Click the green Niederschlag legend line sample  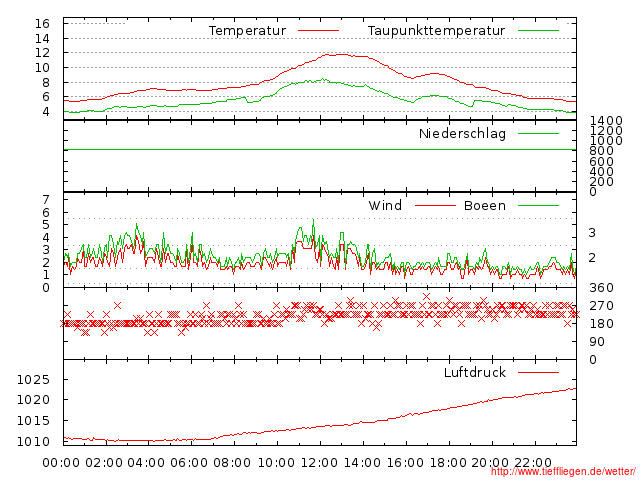(538, 133)
